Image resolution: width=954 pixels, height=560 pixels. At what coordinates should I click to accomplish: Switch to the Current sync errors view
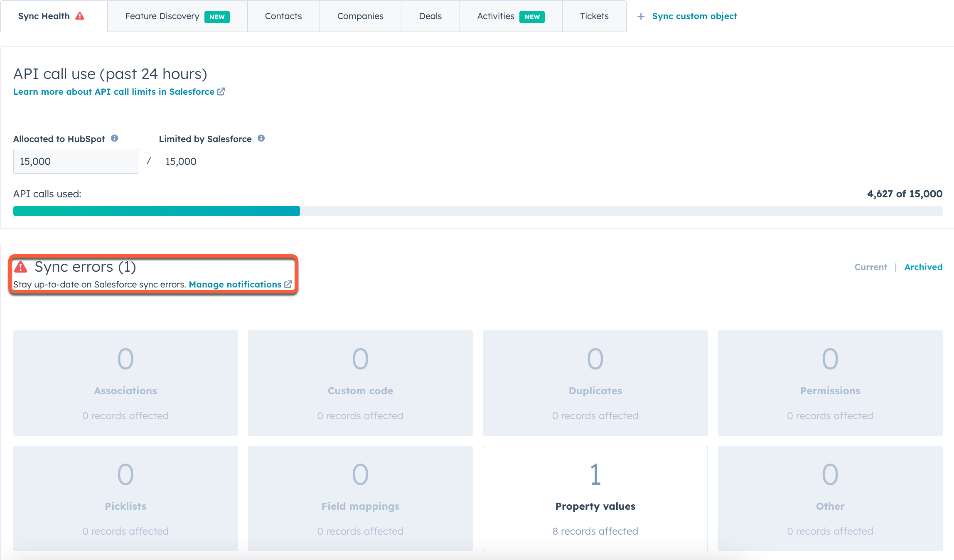(870, 267)
